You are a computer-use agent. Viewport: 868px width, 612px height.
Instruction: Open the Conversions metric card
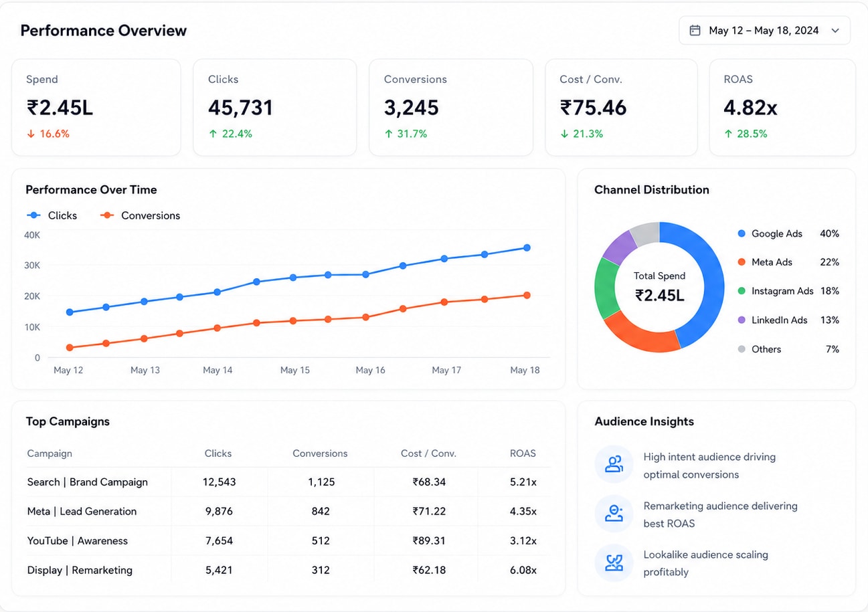click(x=451, y=108)
